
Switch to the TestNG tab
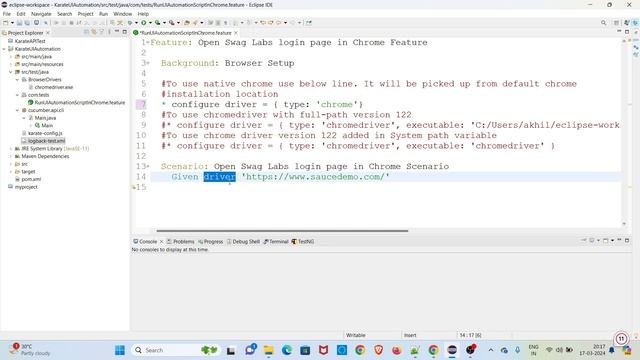[303, 242]
